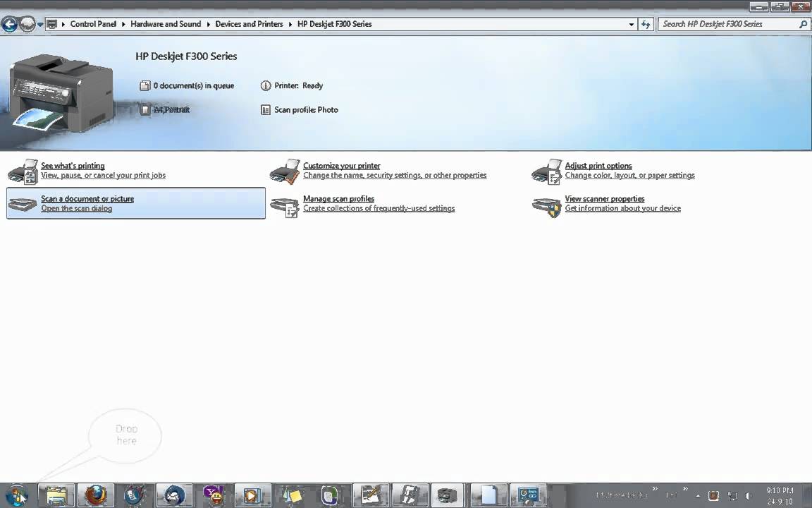This screenshot has width=812, height=508.
Task: Open Customize your printer link
Action: click(342, 166)
